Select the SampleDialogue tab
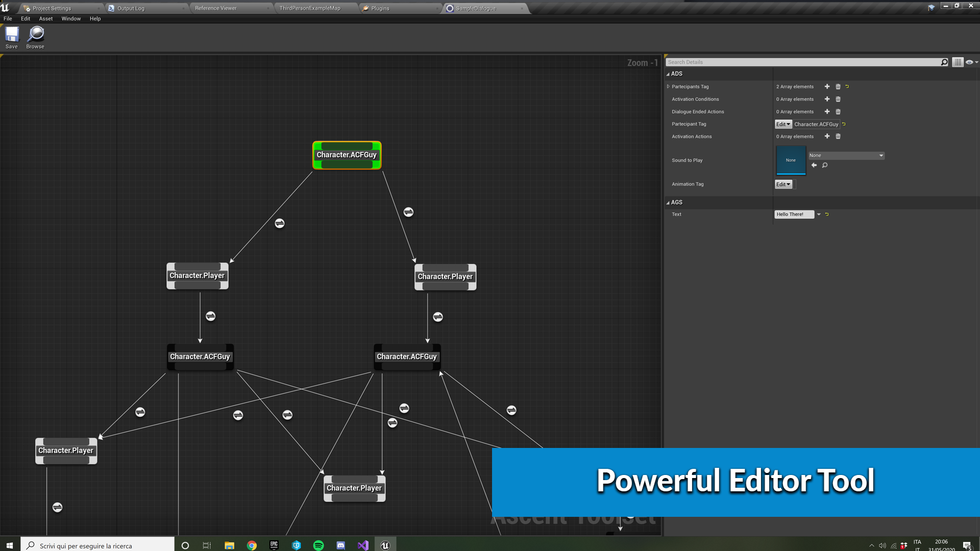The image size is (980, 551). [x=475, y=8]
